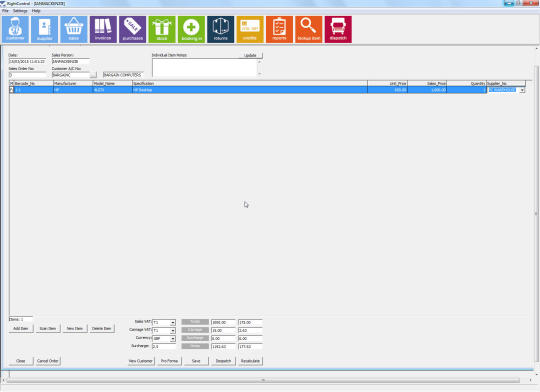Click the New Customer button
Viewport: 540px width, 392px height.
[141, 361]
